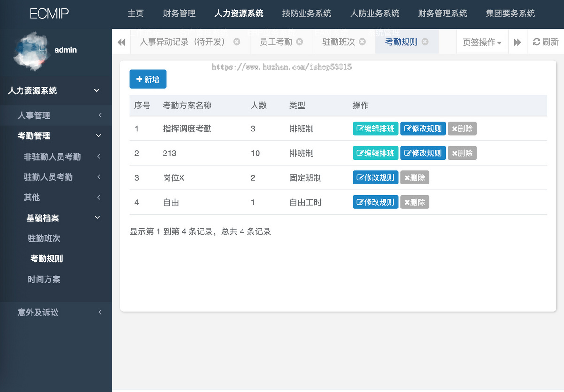Modify rules for 自由 scheme
This screenshot has width=564, height=392.
tap(376, 202)
